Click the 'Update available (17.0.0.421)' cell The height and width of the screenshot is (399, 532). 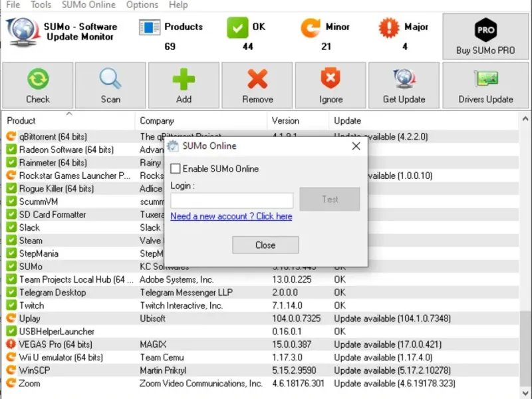click(x=388, y=344)
